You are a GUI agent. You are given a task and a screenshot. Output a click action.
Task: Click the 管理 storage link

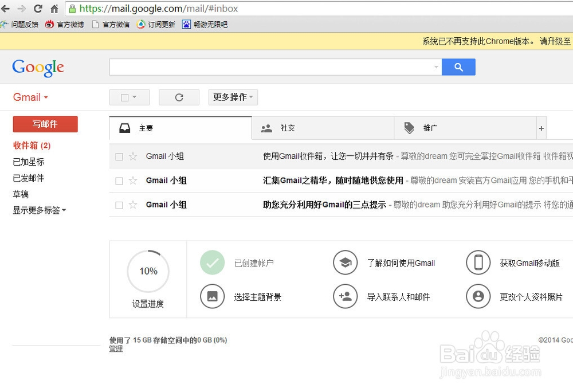pos(116,348)
